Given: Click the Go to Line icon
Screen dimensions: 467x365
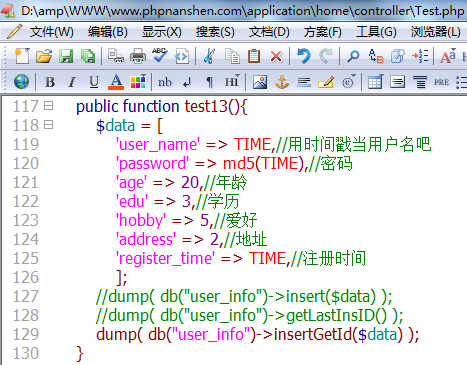Looking at the screenshot, I should point(420,56).
